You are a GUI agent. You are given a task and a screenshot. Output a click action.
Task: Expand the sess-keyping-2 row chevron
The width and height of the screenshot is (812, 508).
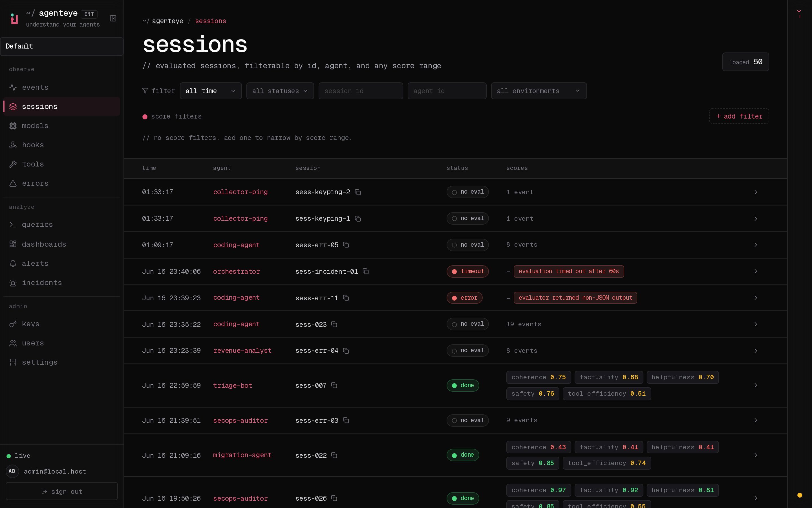click(x=756, y=192)
